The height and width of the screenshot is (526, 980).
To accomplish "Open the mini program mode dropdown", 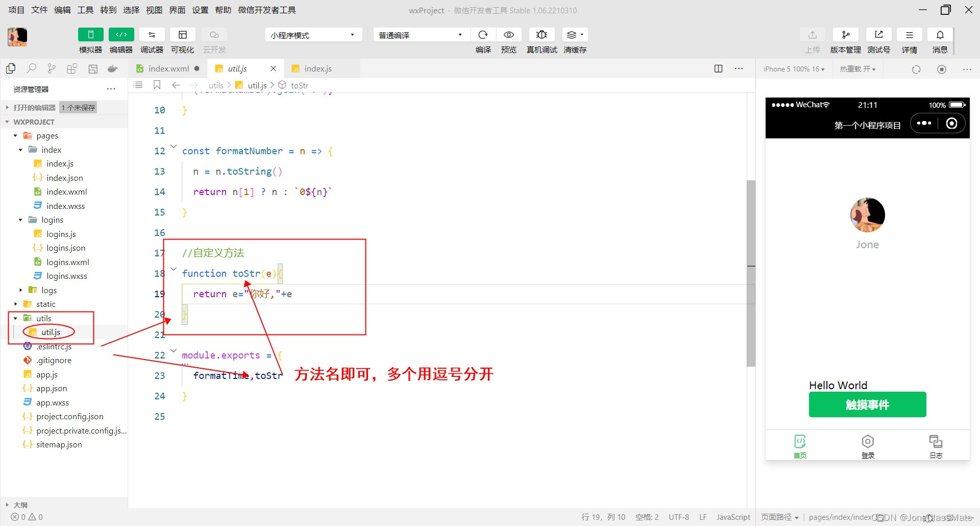I will [x=313, y=35].
